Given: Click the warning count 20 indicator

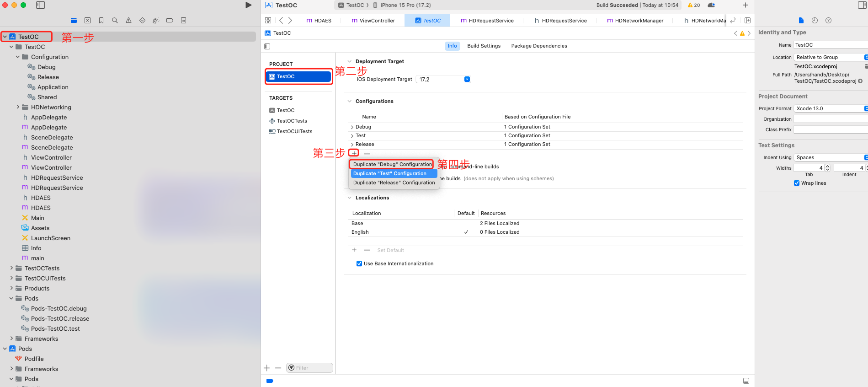Looking at the screenshot, I should coord(693,5).
